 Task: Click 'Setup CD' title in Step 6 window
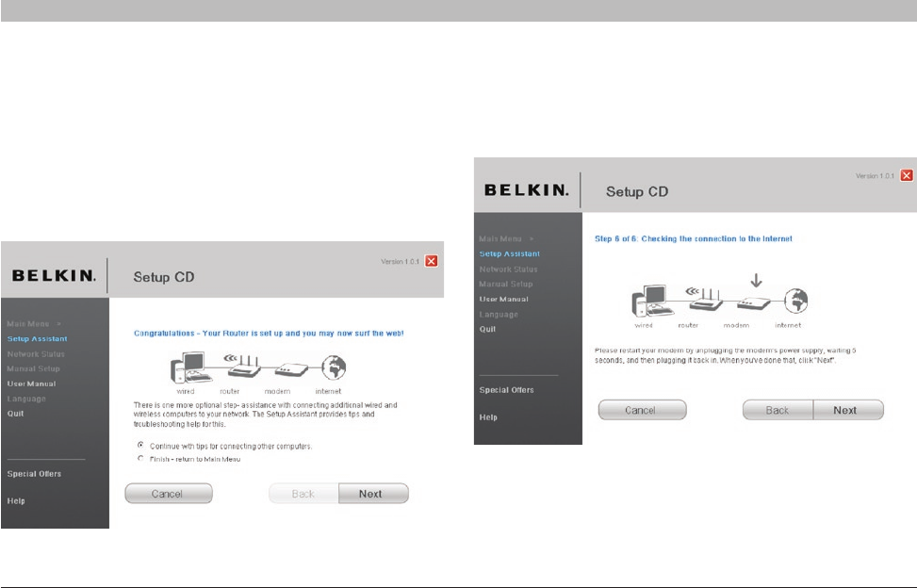coord(637,191)
